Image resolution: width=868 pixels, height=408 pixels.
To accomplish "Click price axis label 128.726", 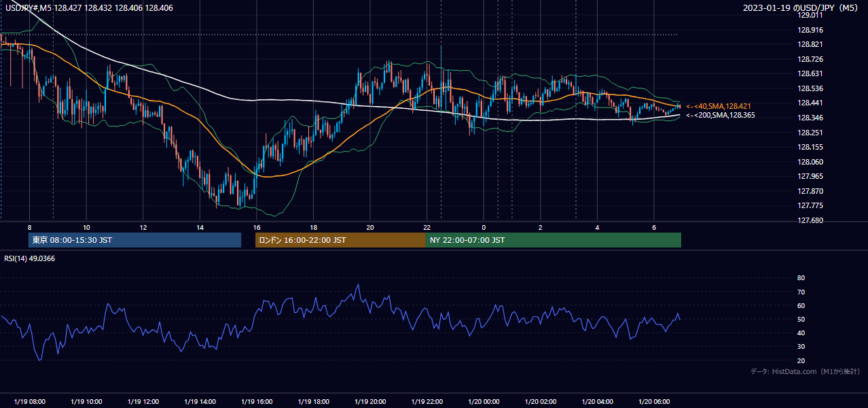I will 810,59.
